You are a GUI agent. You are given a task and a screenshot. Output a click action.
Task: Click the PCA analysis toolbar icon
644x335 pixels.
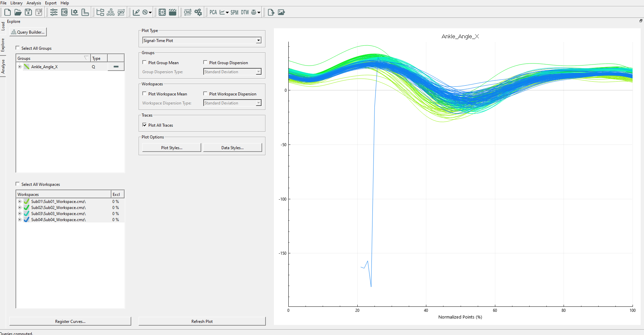(x=213, y=12)
